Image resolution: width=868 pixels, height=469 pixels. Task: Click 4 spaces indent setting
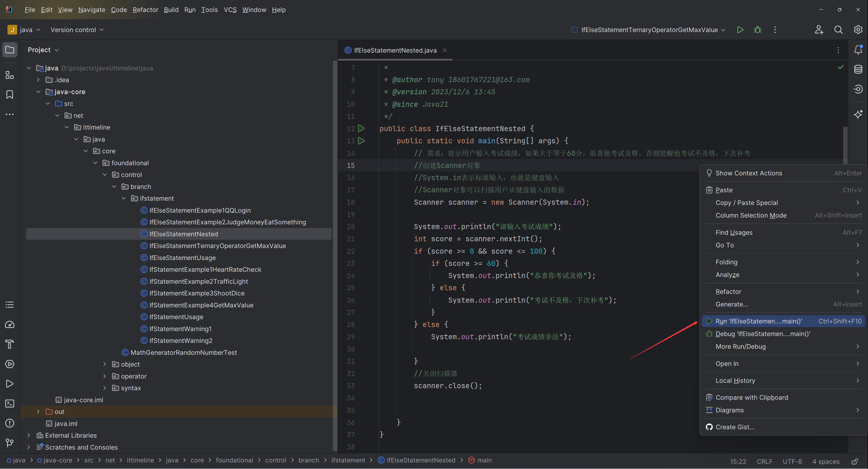tap(826, 461)
